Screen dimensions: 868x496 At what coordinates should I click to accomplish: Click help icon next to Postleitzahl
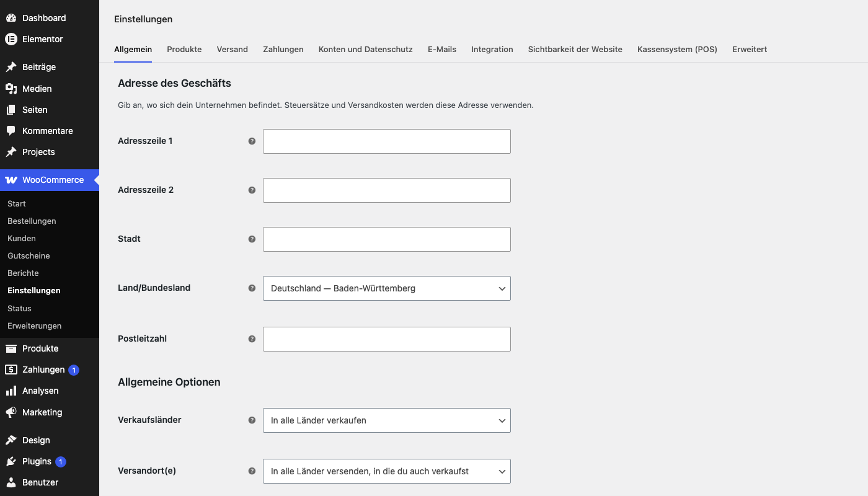pos(252,339)
